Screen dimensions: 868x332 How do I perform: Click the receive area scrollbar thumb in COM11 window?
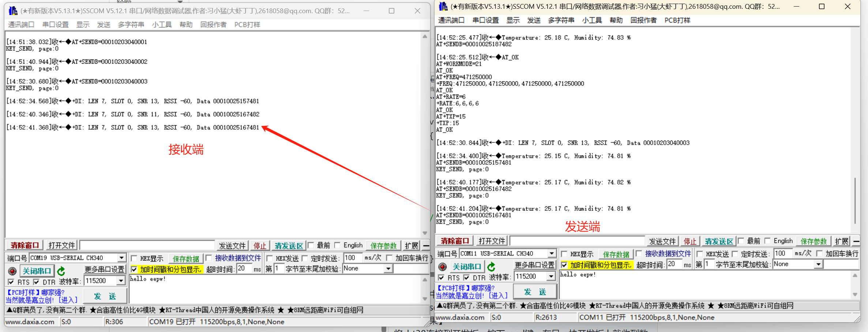click(855, 201)
